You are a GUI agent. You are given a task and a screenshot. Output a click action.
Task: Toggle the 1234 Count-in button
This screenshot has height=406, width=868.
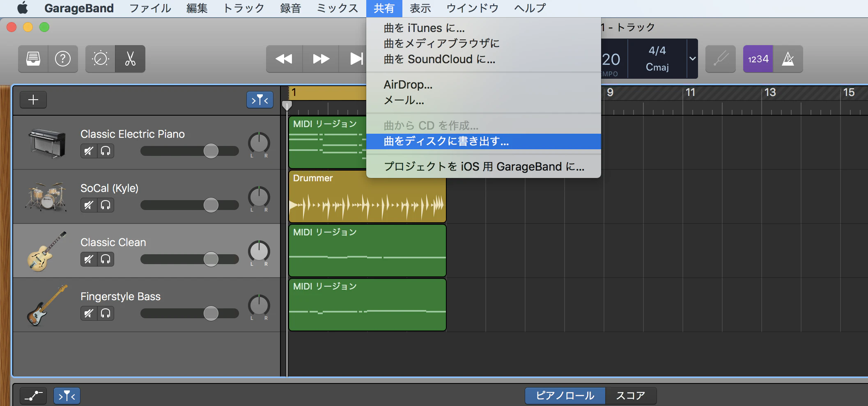pos(758,59)
